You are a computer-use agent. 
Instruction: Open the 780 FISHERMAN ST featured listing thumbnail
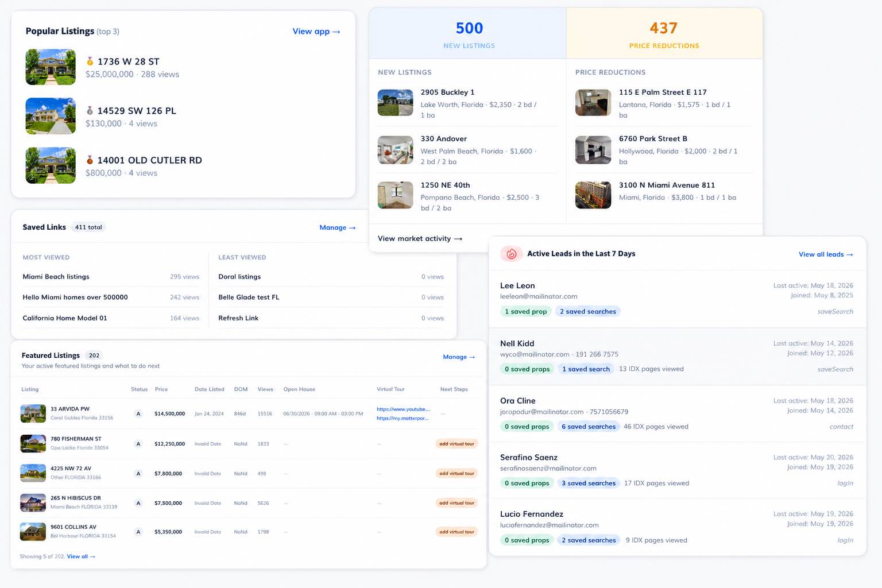pyautogui.click(x=33, y=444)
